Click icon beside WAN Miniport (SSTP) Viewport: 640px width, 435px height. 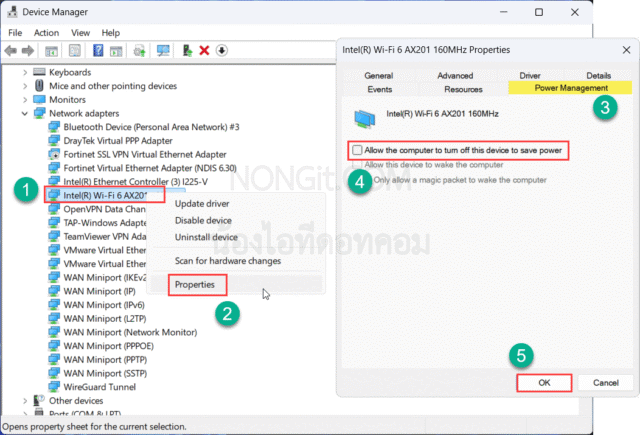[x=54, y=373]
